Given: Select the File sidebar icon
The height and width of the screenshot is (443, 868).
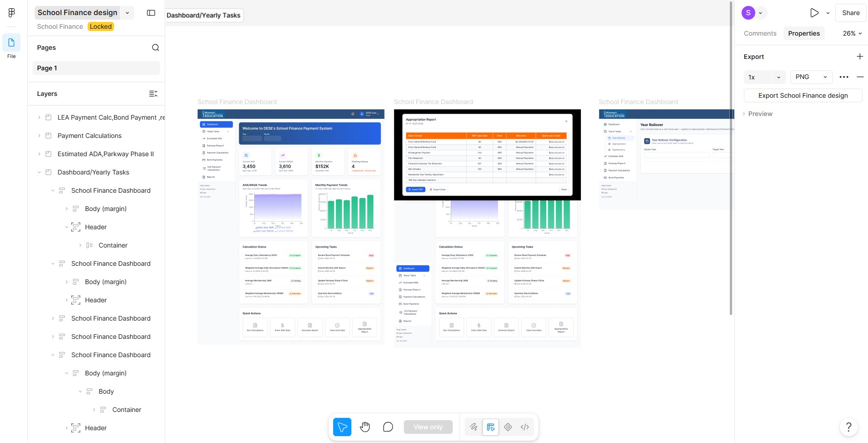Looking at the screenshot, I should point(11,42).
